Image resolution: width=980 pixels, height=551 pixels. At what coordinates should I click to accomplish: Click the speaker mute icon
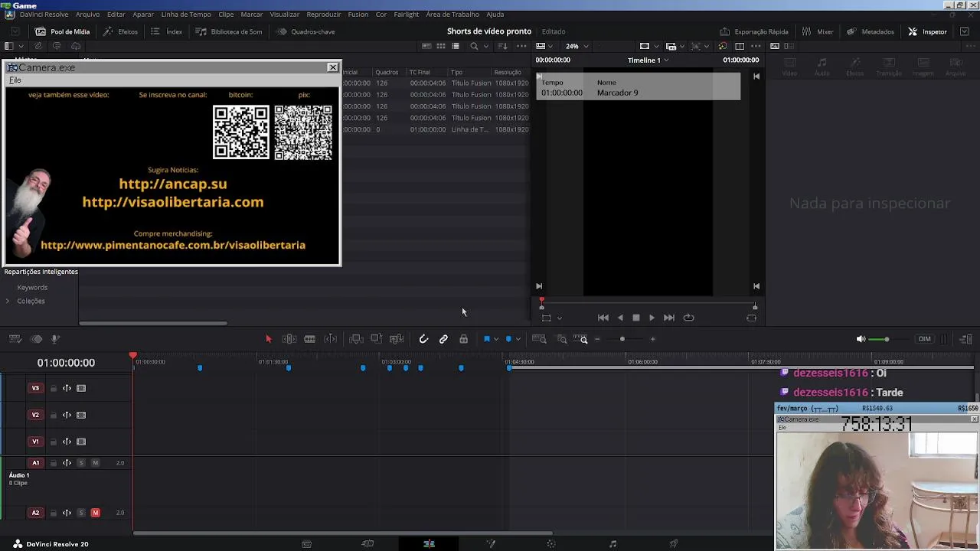pos(861,339)
